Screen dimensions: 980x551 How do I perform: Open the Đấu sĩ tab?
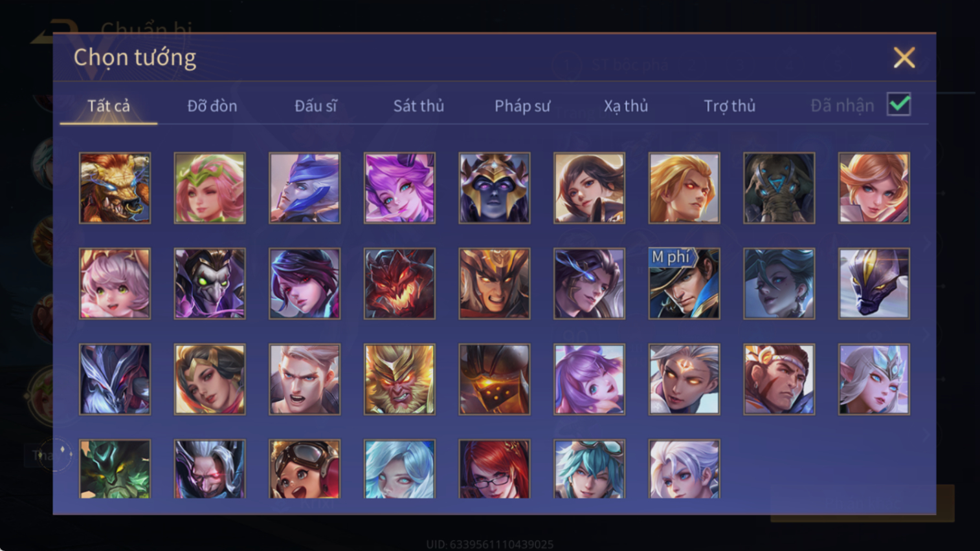316,106
